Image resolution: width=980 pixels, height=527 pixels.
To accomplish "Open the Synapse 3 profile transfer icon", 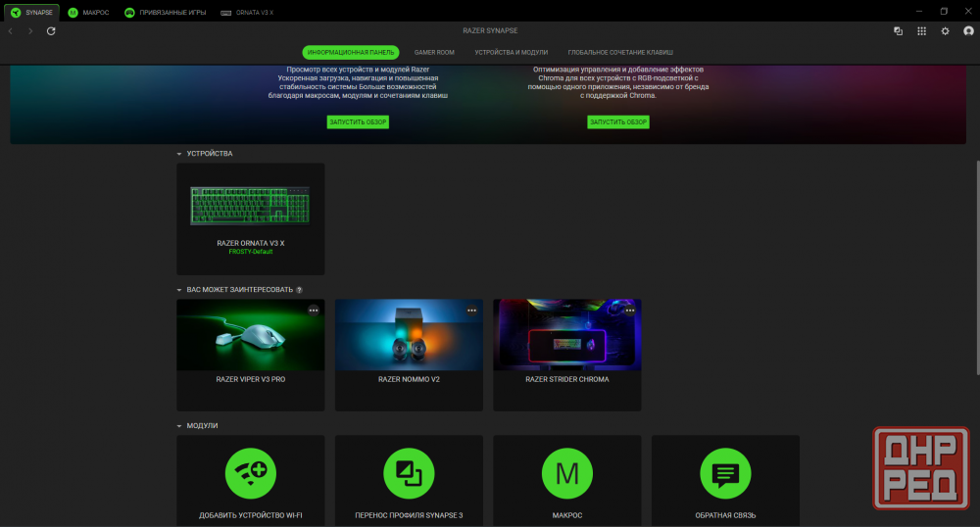I will coord(409,474).
